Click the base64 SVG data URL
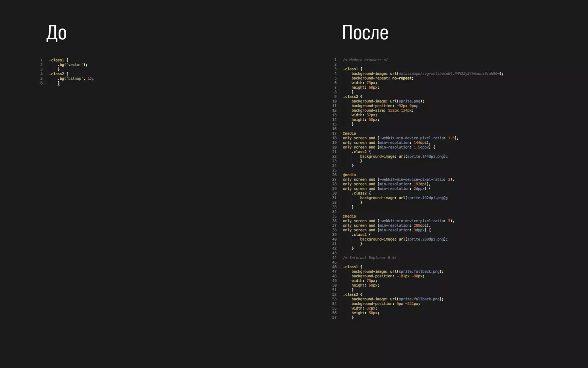 (449, 74)
